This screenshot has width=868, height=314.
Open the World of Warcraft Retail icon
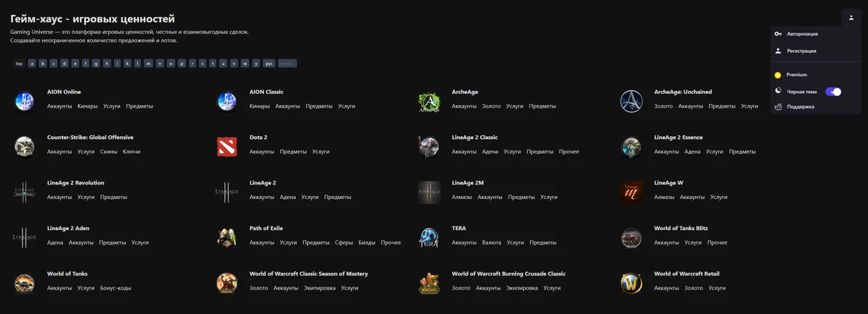[631, 284]
